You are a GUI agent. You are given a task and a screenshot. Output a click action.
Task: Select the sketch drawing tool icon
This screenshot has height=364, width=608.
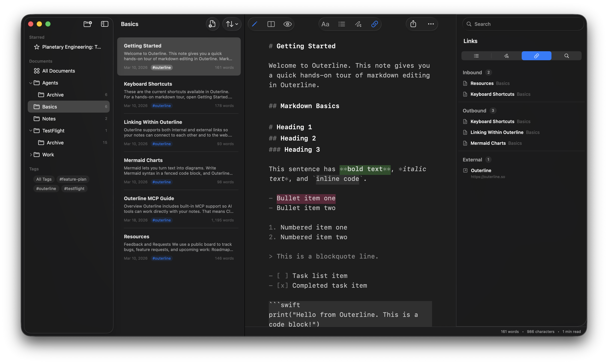click(358, 24)
